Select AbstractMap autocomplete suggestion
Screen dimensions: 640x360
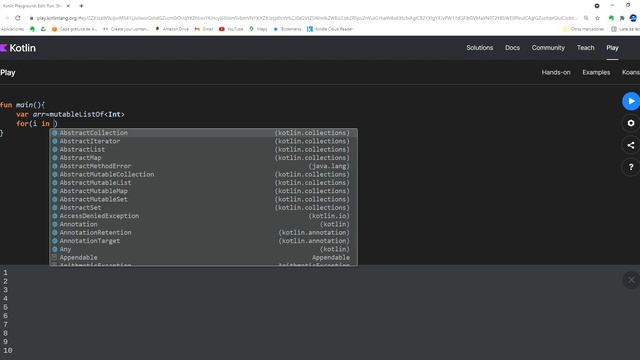tap(203, 158)
